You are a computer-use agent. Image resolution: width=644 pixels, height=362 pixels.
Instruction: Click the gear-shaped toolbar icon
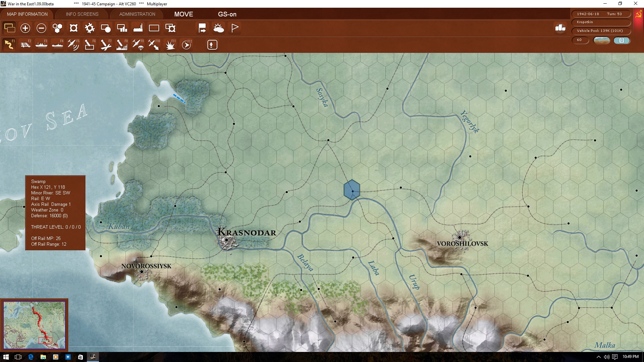coord(90,28)
